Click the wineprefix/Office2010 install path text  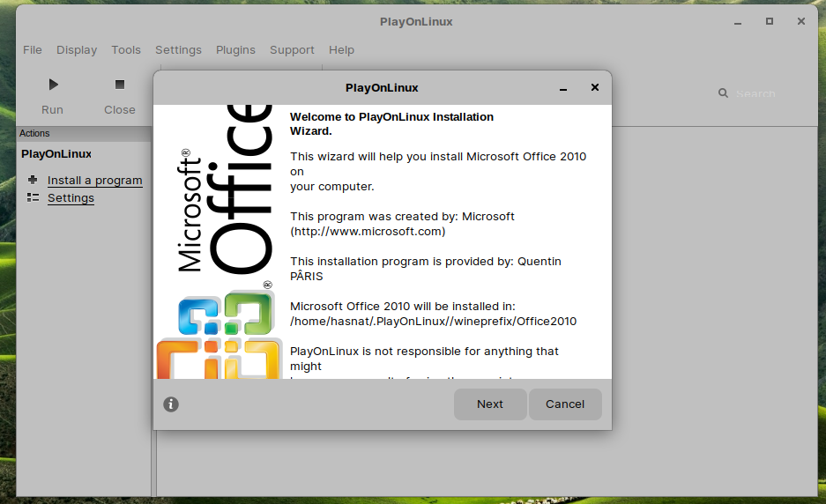click(x=433, y=322)
